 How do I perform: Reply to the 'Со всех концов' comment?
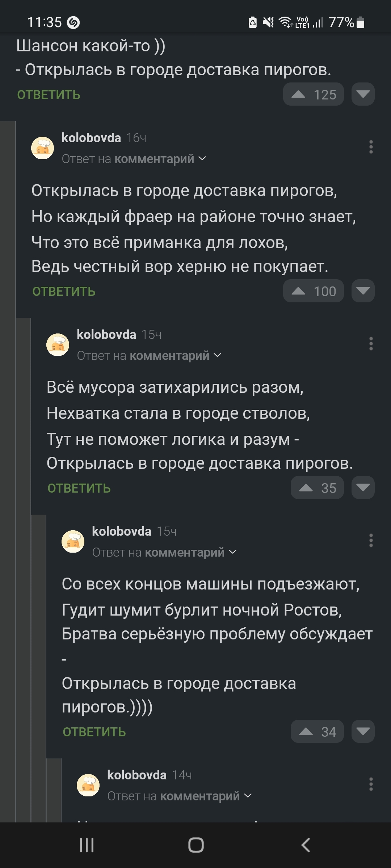pyautogui.click(x=94, y=732)
